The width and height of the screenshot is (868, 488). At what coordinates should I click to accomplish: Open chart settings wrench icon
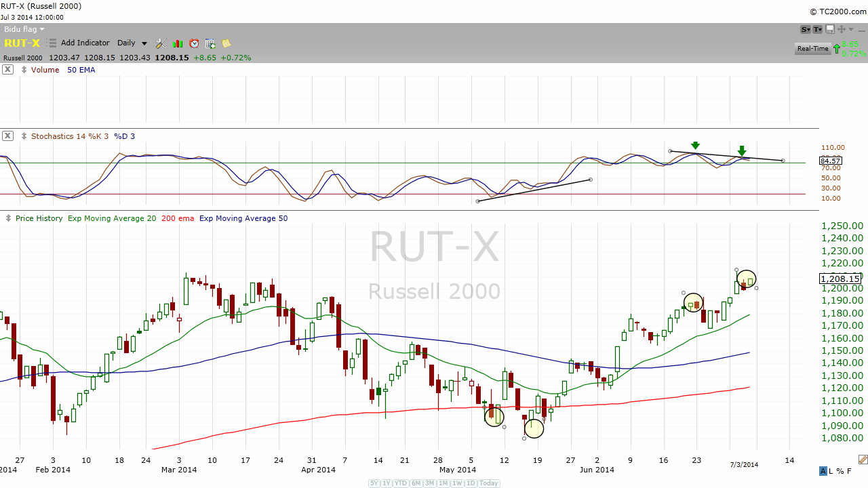[x=161, y=43]
